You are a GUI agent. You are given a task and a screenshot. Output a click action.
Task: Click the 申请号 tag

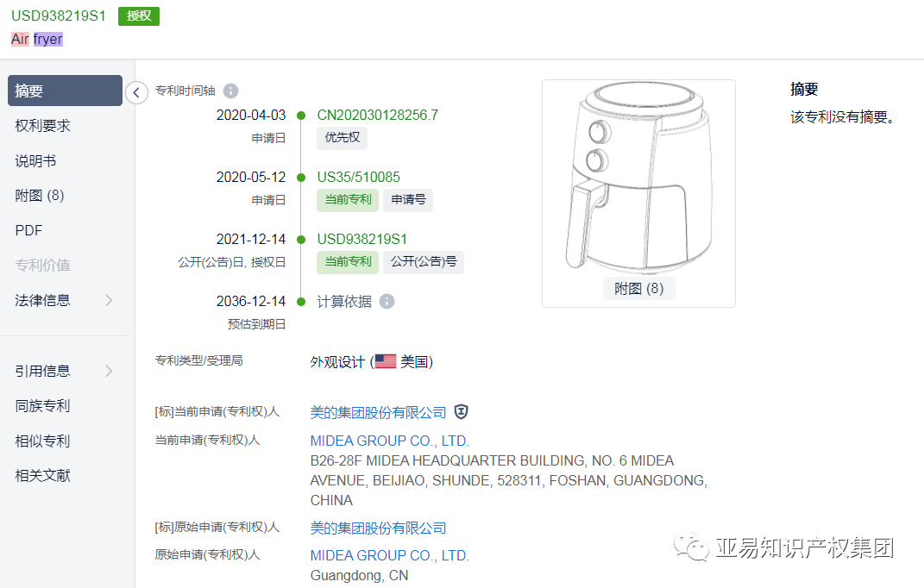pos(408,200)
